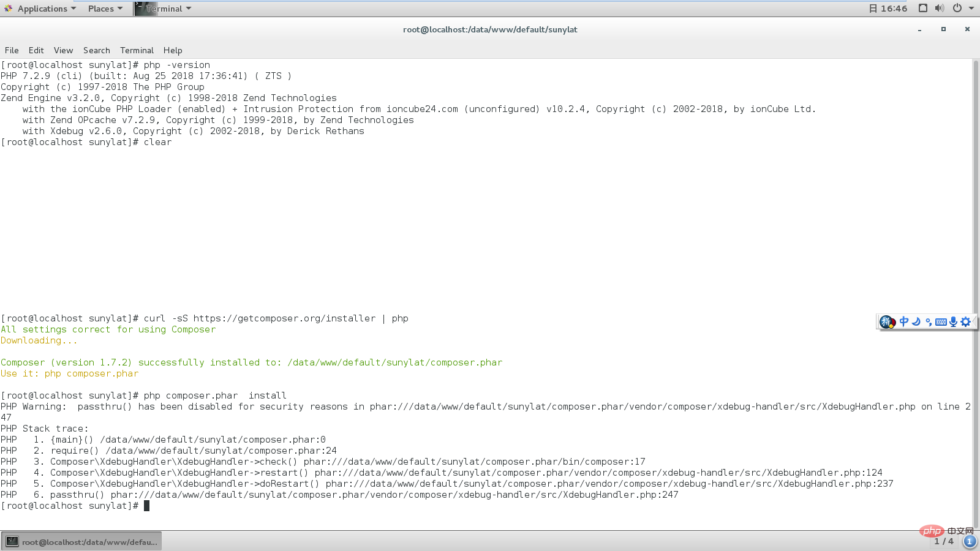Click the 'PHP Stack trace:' line

(x=44, y=429)
